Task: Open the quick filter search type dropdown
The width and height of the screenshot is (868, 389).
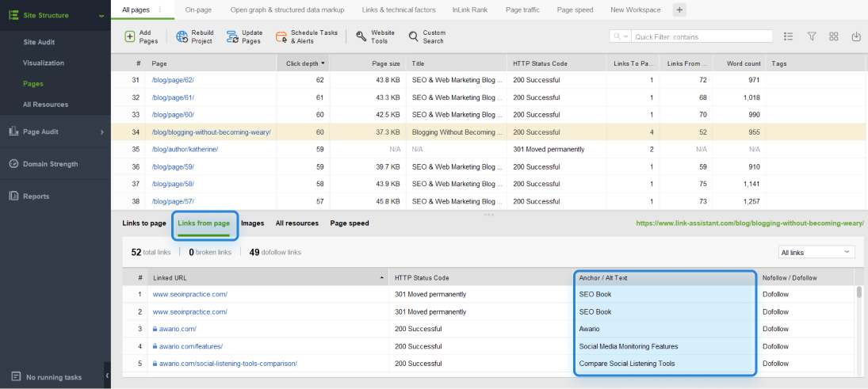Action: pos(620,36)
